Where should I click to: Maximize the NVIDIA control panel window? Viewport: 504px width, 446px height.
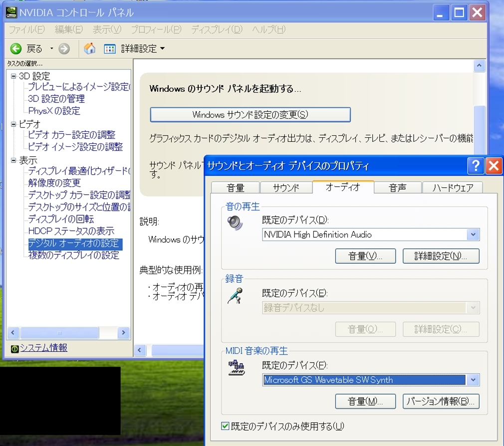click(459, 12)
